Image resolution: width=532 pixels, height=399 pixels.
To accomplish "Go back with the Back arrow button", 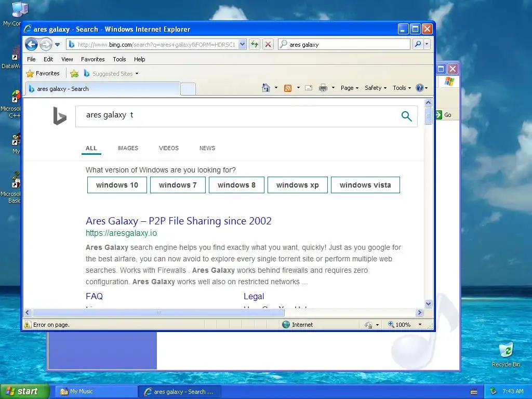I will click(32, 44).
